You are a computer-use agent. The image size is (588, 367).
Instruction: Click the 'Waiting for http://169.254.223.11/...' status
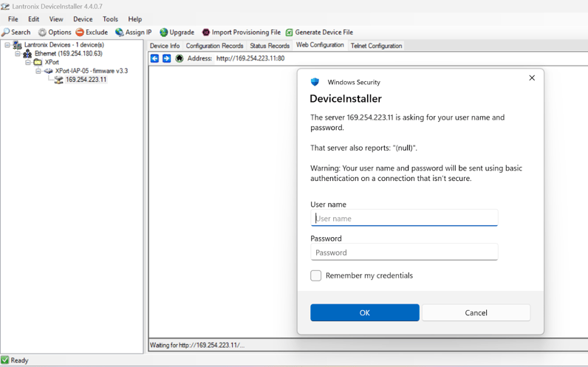point(197,346)
